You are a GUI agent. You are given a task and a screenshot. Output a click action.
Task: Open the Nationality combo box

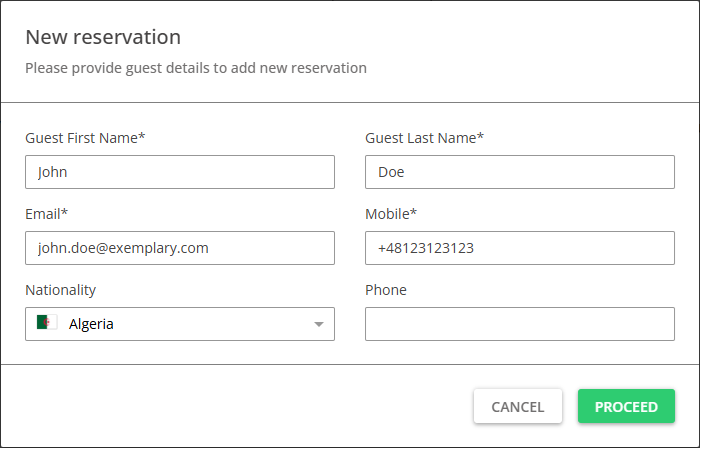[180, 324]
